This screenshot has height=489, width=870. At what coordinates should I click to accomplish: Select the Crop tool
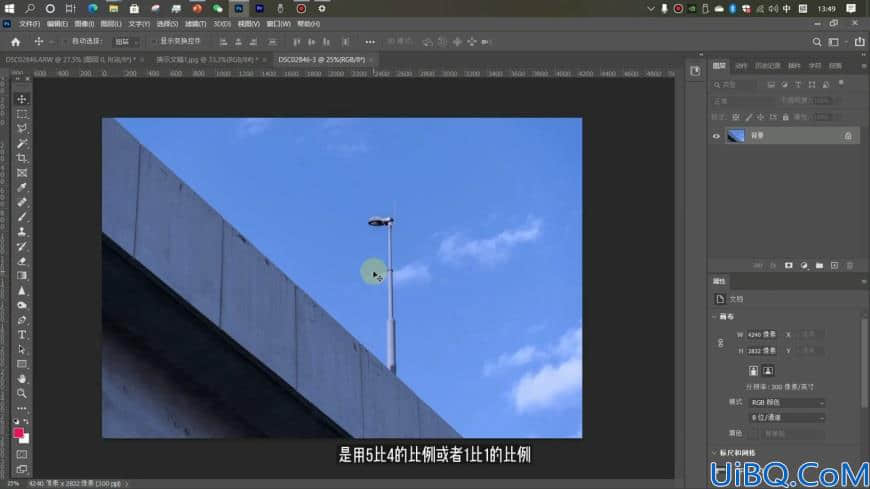coord(22,158)
